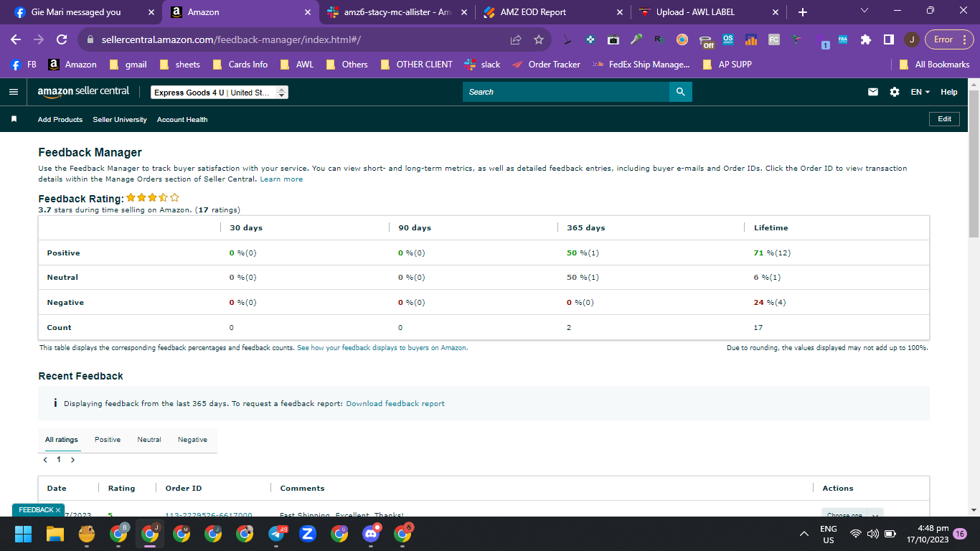Click the FC extension icon

coord(773,39)
